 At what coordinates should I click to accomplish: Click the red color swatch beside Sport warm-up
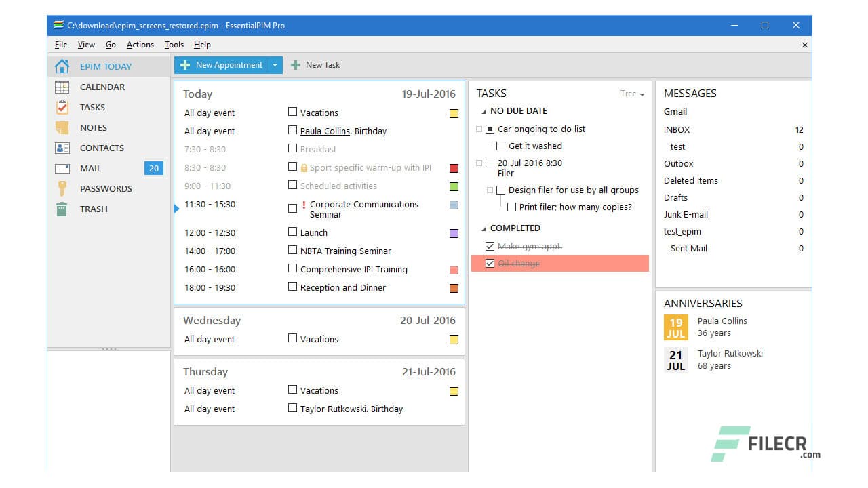pyautogui.click(x=453, y=167)
